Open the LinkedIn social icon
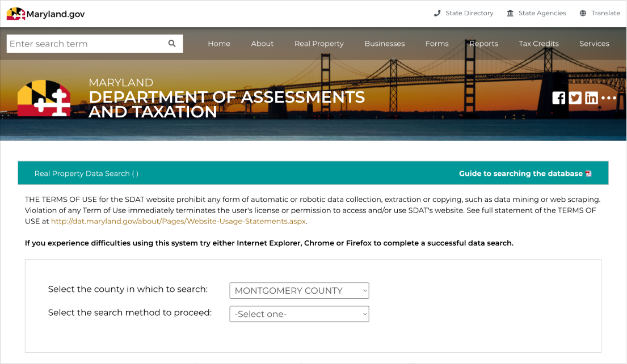This screenshot has height=364, width=627. click(591, 98)
